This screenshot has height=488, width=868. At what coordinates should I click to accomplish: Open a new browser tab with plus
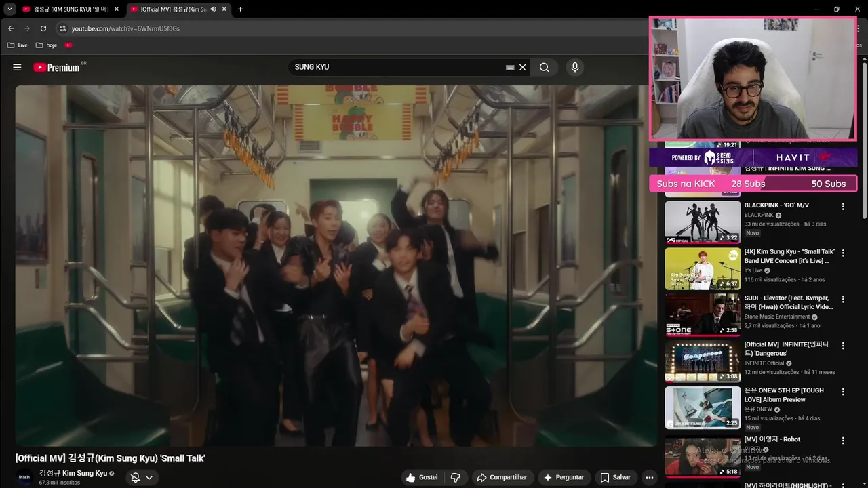point(240,9)
